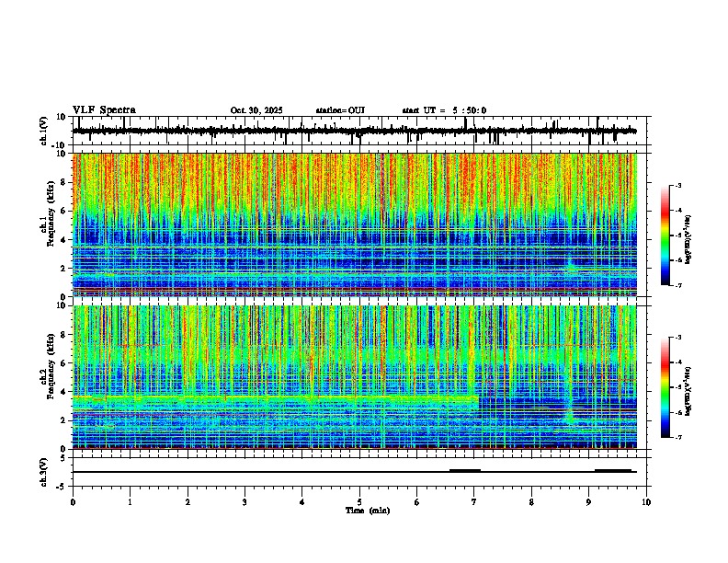Click the ch.2 spectrogram color scale bar
This screenshot has height=563, width=728.
point(665,387)
